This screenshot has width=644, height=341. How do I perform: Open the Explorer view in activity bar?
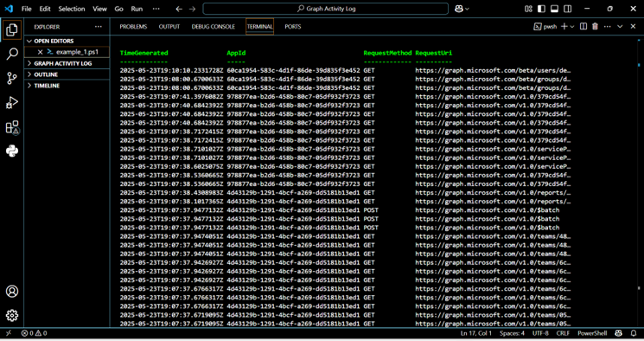pyautogui.click(x=12, y=29)
